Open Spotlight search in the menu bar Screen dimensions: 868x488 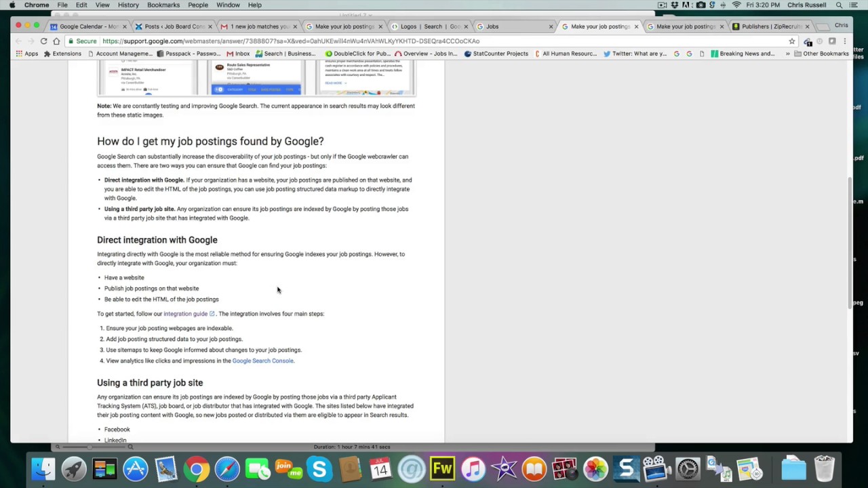[840, 5]
